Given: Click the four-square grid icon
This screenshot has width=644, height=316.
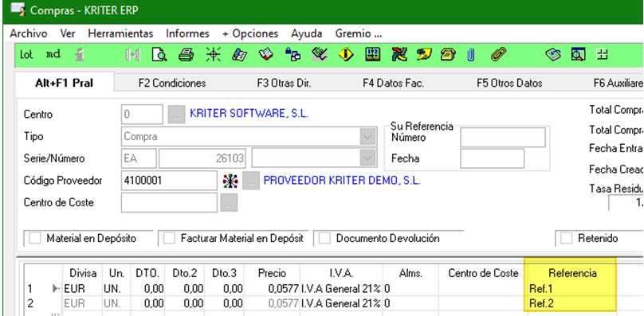Looking at the screenshot, I should point(602,55).
